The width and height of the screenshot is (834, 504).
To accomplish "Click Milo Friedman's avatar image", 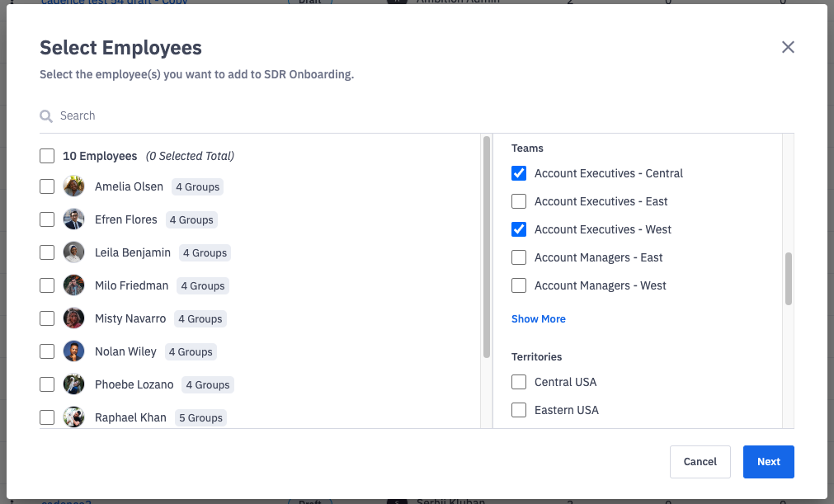I will pos(74,285).
